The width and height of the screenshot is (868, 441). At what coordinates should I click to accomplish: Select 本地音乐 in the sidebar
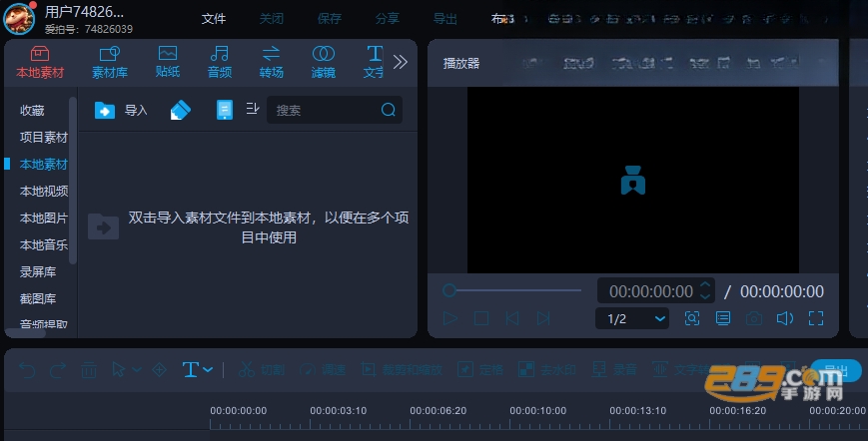click(44, 244)
